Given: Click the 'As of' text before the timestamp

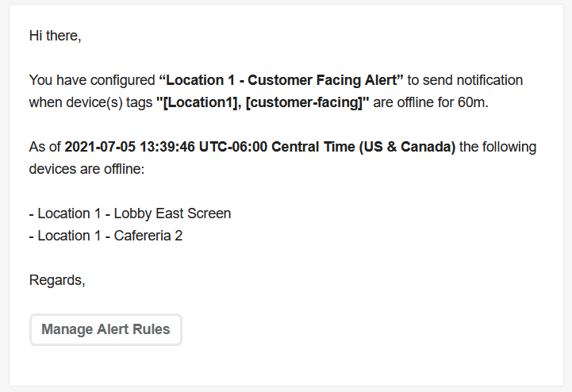Looking at the screenshot, I should (x=45, y=147).
